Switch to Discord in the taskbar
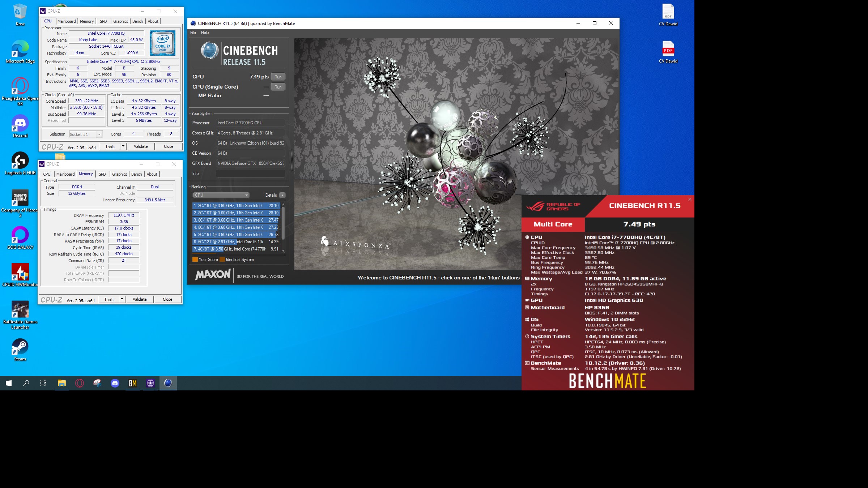 (x=115, y=383)
